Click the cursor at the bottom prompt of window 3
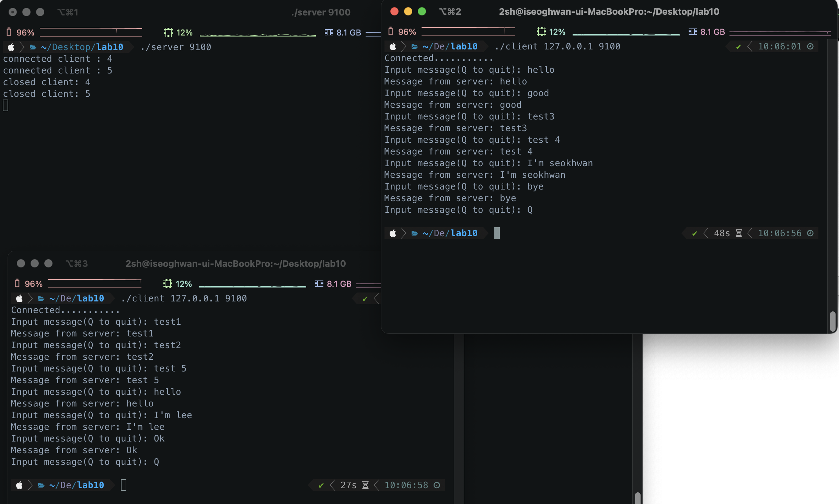The image size is (839, 504). (x=124, y=485)
